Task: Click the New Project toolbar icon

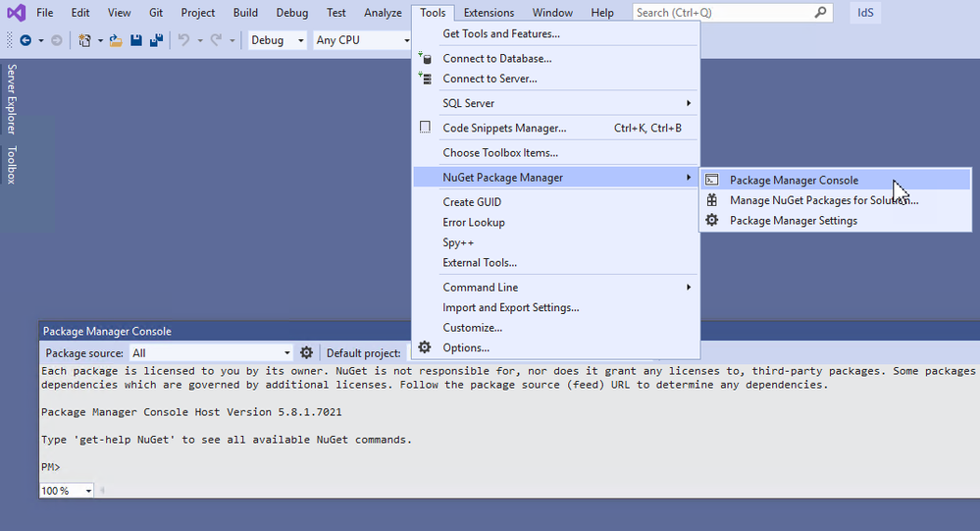Action: (x=84, y=40)
